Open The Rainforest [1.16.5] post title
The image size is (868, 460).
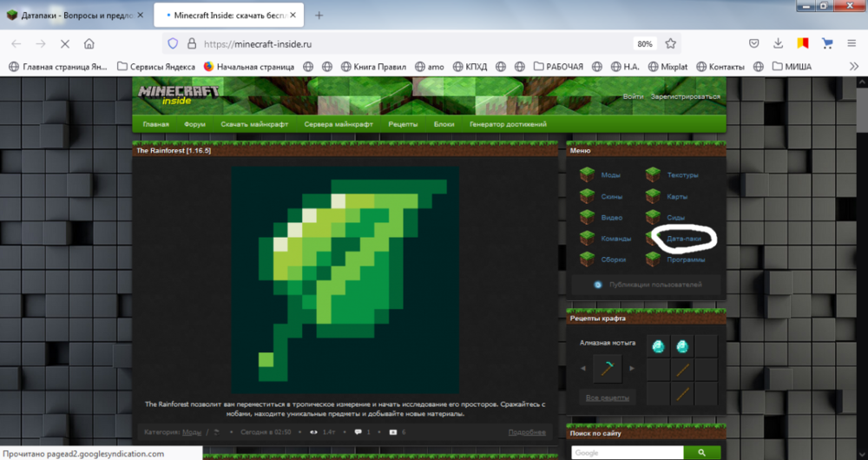[174, 150]
